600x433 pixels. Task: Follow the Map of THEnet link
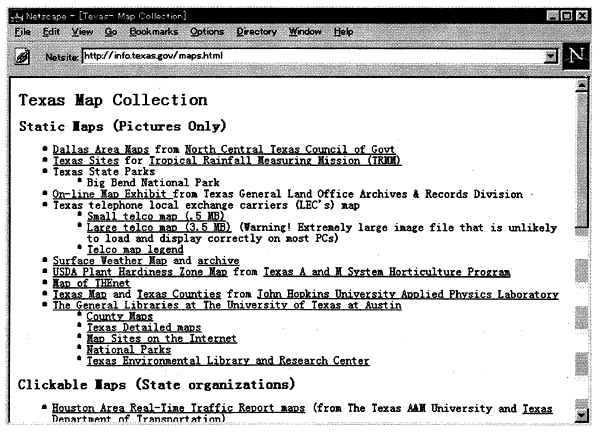(x=91, y=283)
